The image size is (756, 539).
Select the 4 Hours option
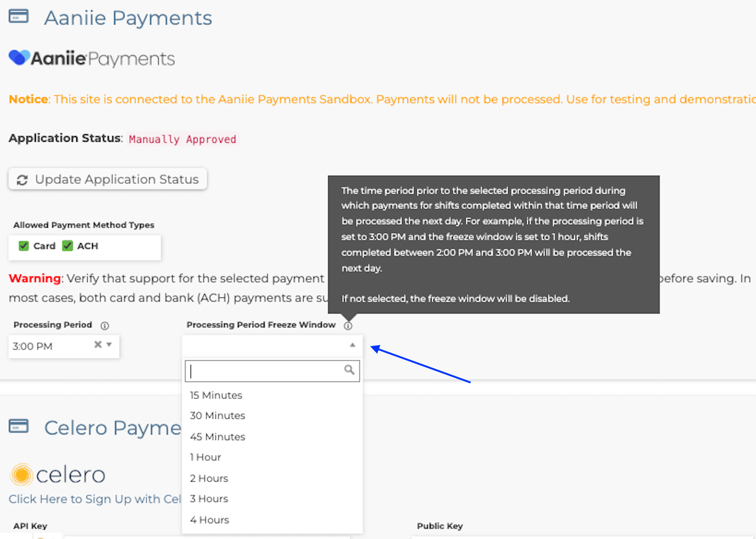(x=209, y=520)
